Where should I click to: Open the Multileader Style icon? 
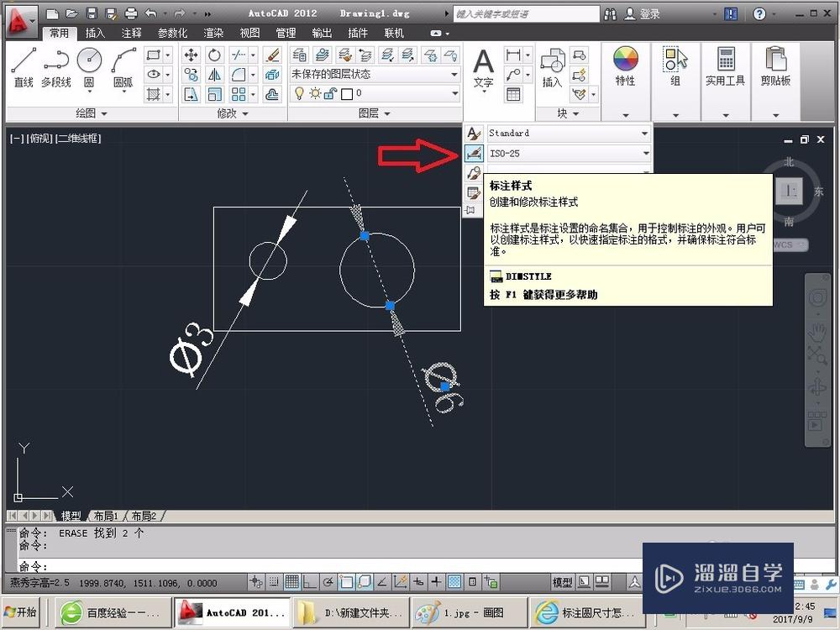pos(474,173)
